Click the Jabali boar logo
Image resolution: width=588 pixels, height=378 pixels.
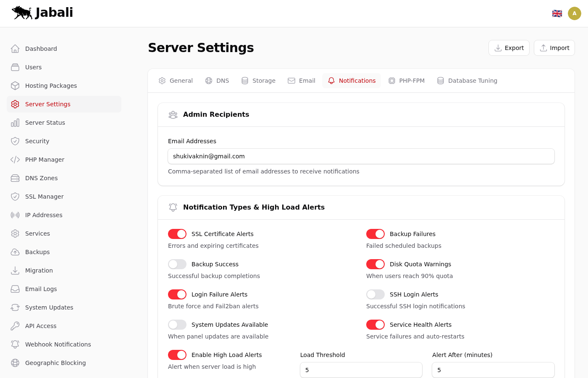tap(22, 13)
